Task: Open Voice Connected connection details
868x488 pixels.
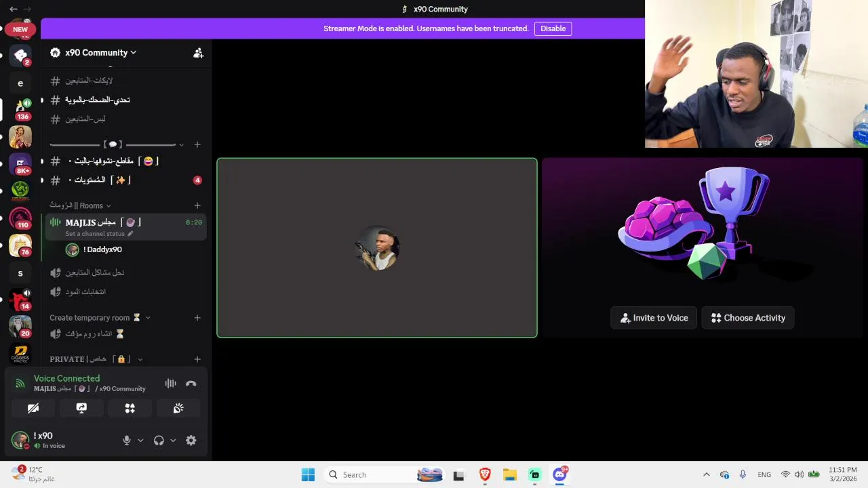Action: pyautogui.click(x=66, y=378)
